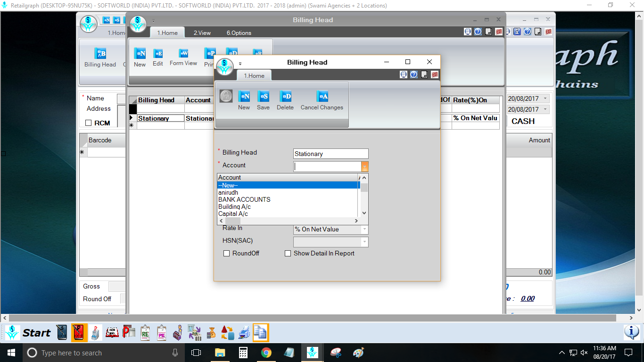Open the notification center on the taskbar

tap(628, 353)
